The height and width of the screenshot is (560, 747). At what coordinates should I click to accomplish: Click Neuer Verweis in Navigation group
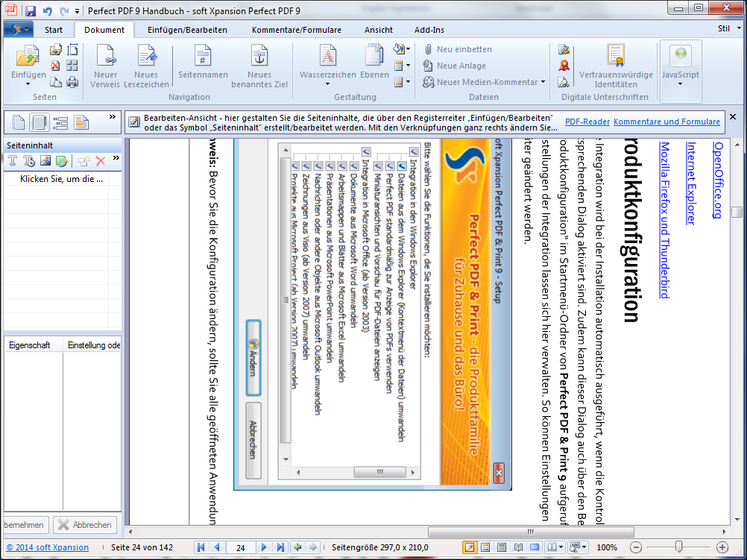105,66
